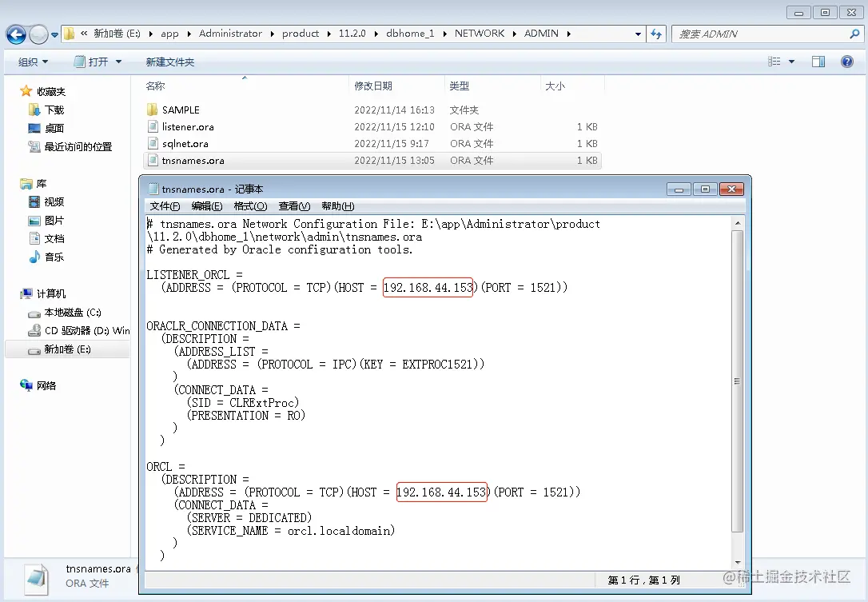Click the change-view icon on the toolbar
868x602 pixels.
click(x=775, y=61)
